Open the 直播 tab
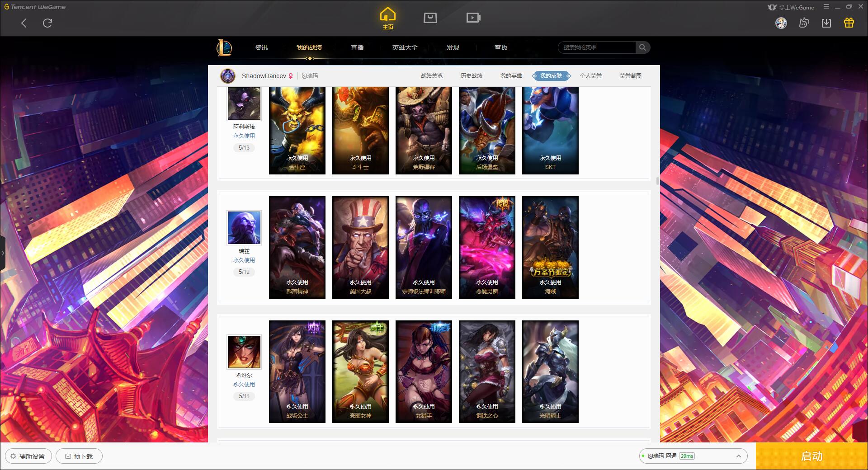 tap(357, 47)
